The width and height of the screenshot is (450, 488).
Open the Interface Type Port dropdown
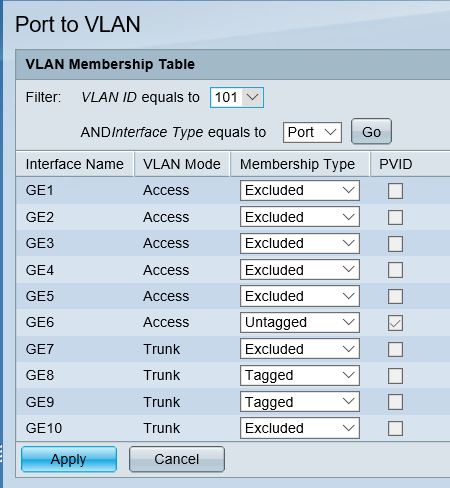click(x=312, y=132)
